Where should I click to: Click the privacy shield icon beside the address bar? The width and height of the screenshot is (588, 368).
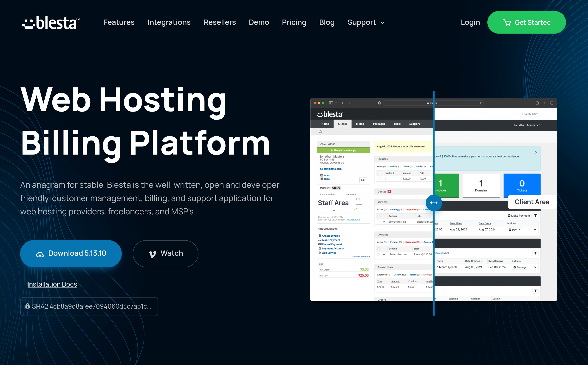coord(379,103)
